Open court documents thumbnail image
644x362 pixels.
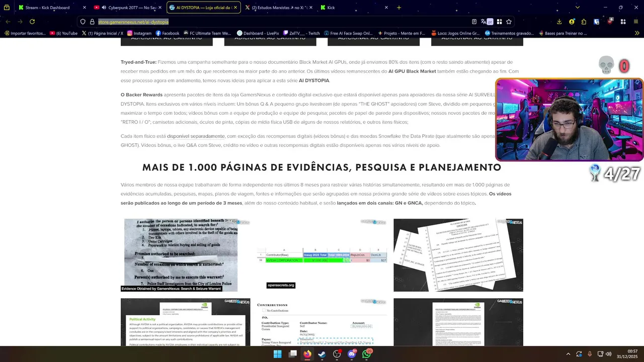[458, 255]
